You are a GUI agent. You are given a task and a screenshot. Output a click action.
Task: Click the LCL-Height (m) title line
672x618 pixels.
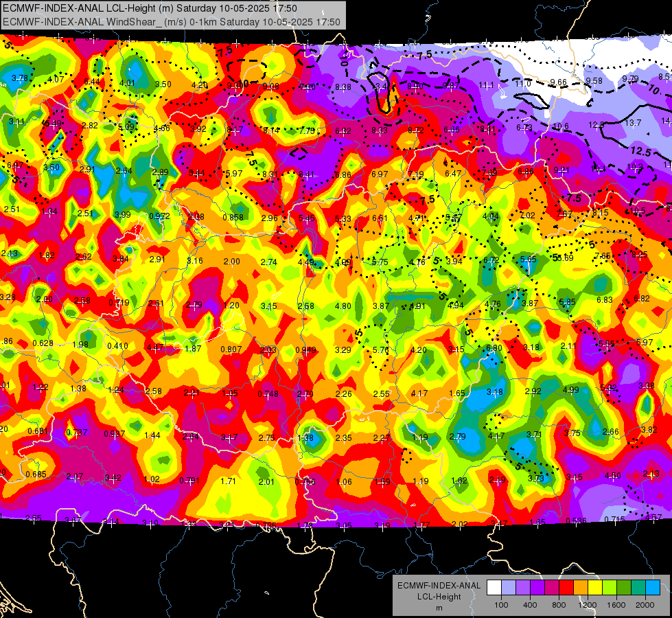click(150, 8)
